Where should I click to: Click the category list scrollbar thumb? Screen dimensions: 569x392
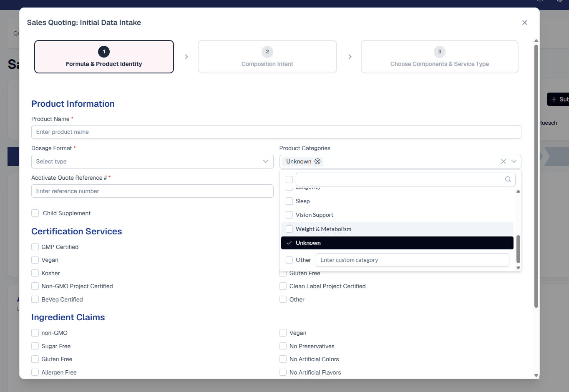[518, 249]
